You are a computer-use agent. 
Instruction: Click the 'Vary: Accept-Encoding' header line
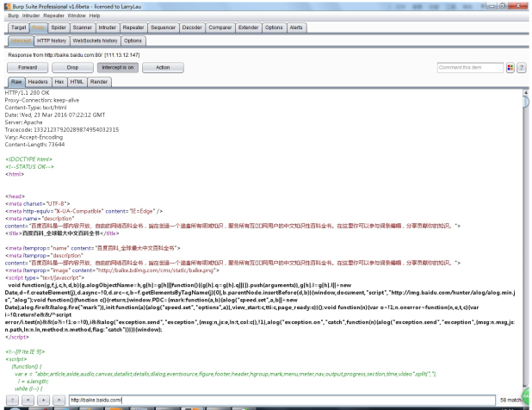click(34, 137)
